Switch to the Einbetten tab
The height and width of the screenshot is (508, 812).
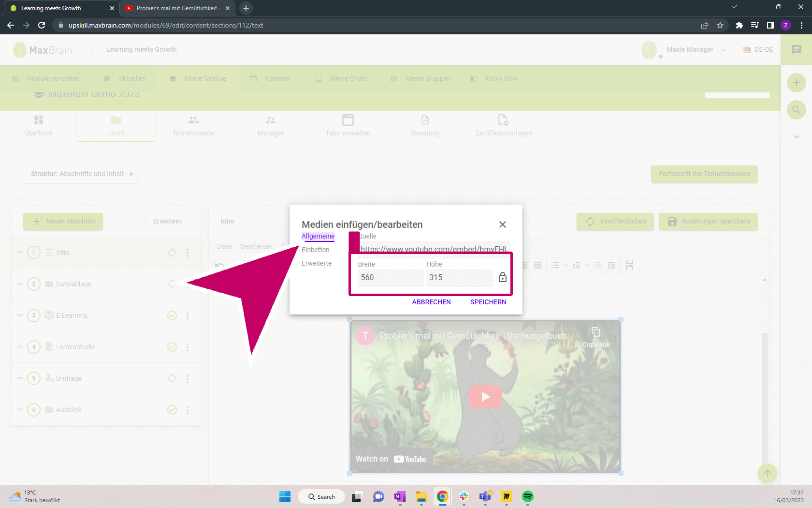point(316,250)
